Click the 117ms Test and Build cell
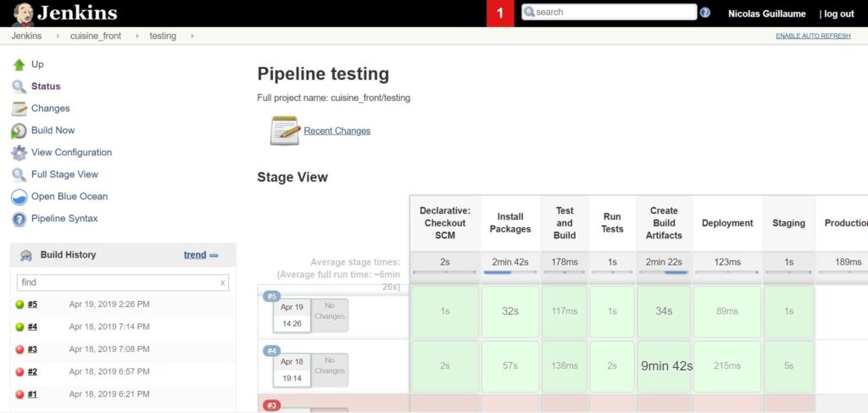This screenshot has width=868, height=413. [565, 312]
